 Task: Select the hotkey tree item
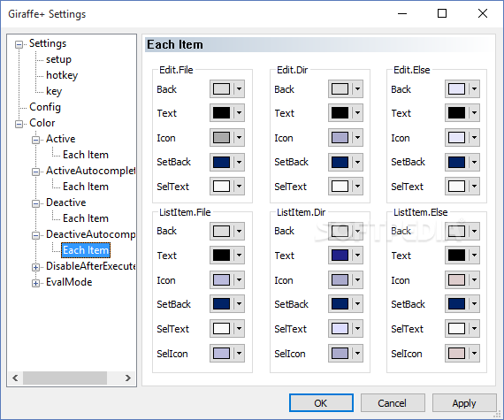click(62, 75)
